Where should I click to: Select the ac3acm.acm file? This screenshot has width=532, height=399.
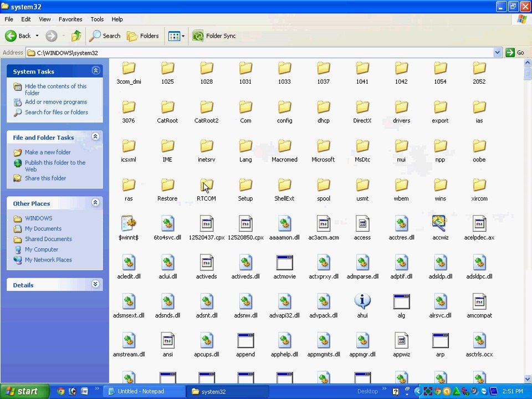[x=323, y=229]
